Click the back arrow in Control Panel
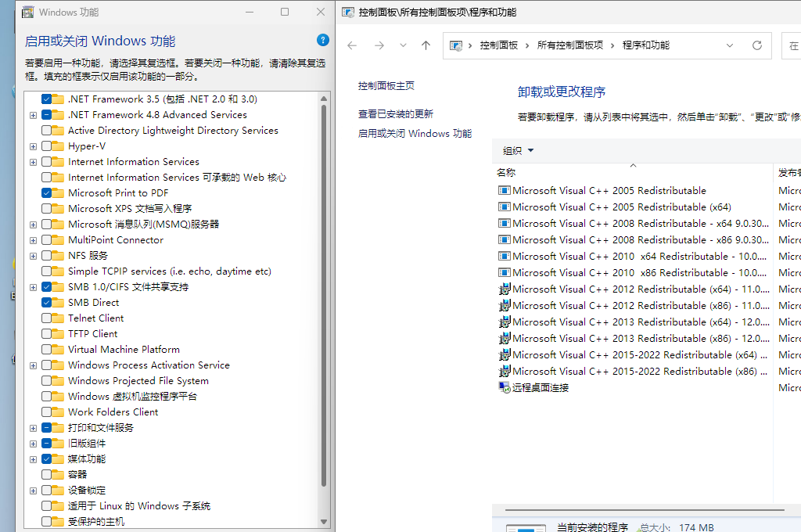The height and width of the screenshot is (532, 801). (x=350, y=45)
